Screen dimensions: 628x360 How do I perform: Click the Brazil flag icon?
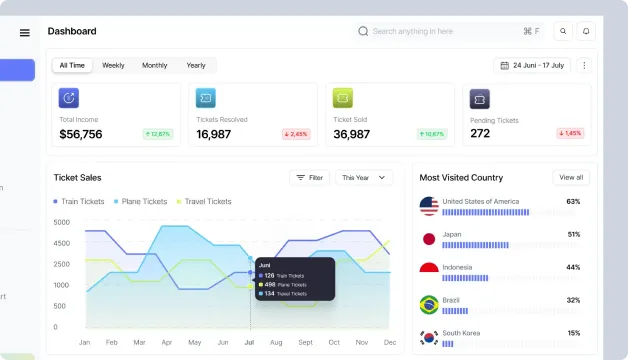point(429,305)
